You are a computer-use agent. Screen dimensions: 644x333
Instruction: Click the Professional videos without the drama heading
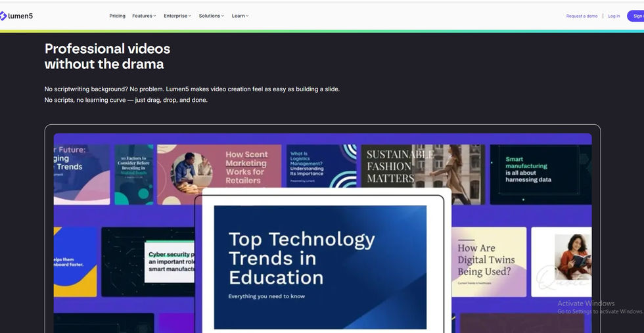107,56
